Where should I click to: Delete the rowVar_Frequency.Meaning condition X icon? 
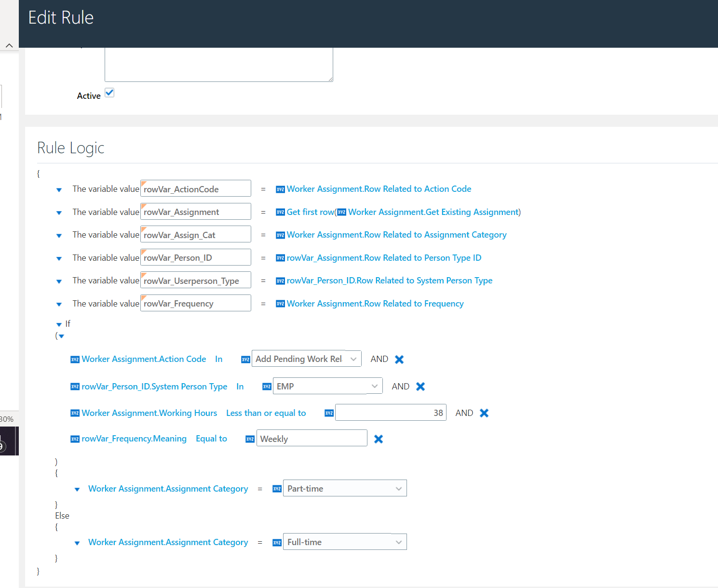379,439
